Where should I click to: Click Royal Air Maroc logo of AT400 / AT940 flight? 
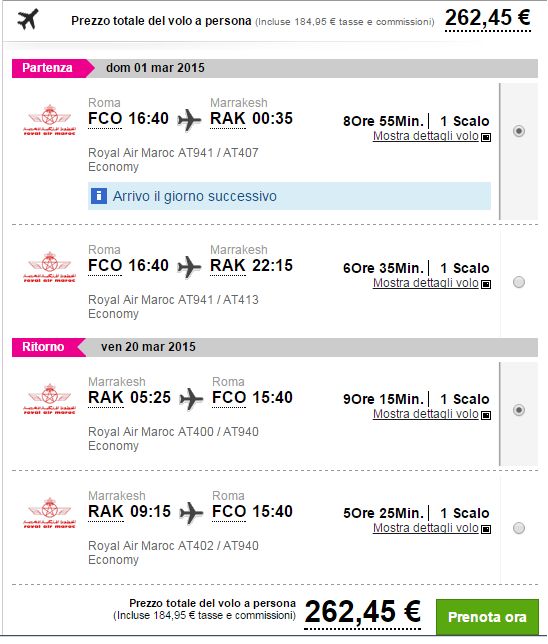click(x=49, y=399)
